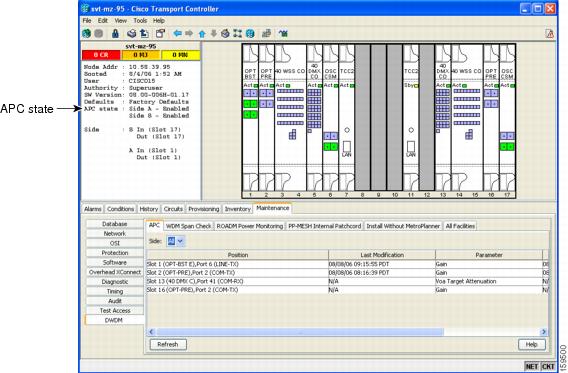
Task: Select the Protection maintenance side tab
Action: tap(114, 253)
